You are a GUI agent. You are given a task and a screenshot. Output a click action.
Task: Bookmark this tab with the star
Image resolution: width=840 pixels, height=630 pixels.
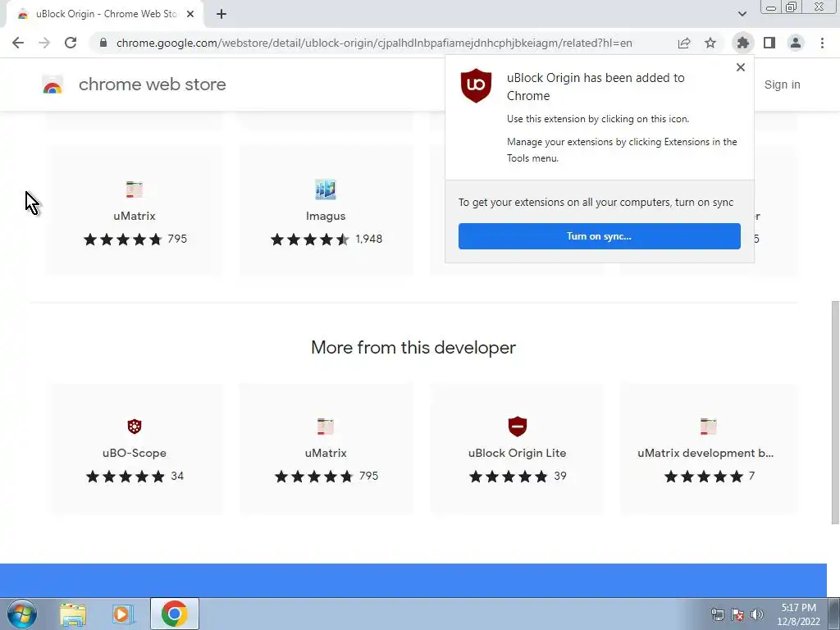point(710,43)
